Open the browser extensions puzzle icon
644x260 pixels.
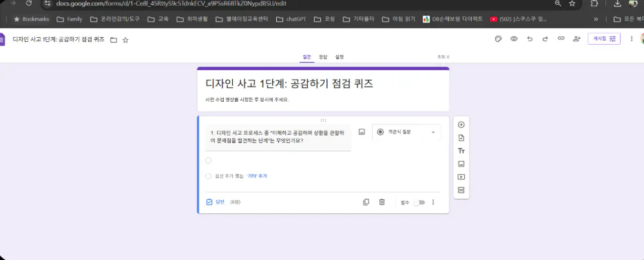point(594,3)
